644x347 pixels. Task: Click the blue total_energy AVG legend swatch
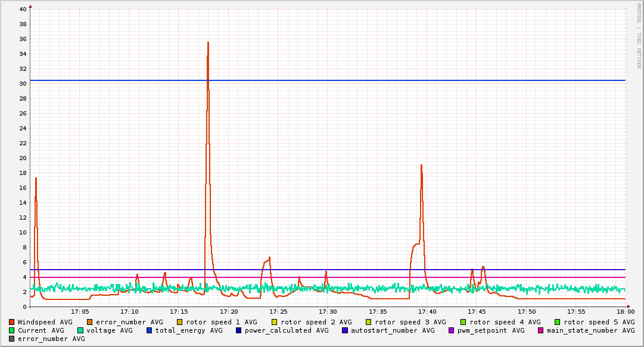[x=149, y=330]
